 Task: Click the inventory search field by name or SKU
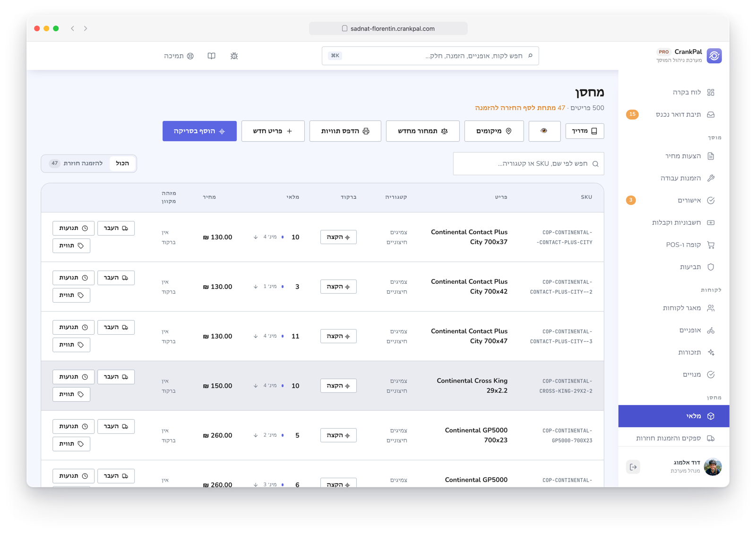click(528, 163)
